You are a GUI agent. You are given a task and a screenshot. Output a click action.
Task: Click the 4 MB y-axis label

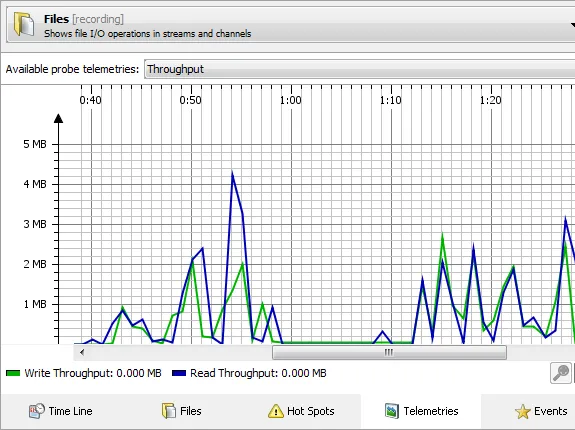point(35,184)
